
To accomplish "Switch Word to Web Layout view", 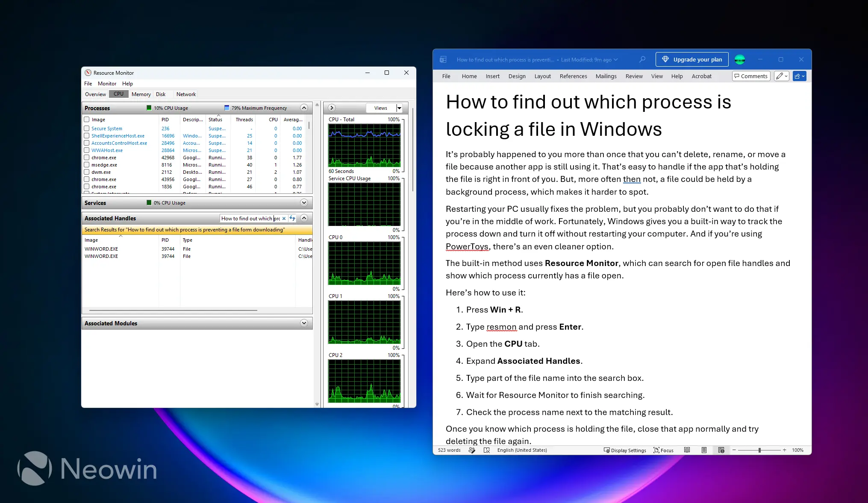I will 721,450.
